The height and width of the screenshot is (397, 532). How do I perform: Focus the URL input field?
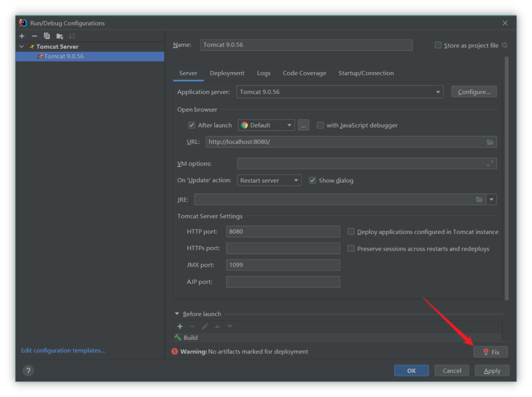click(x=351, y=142)
